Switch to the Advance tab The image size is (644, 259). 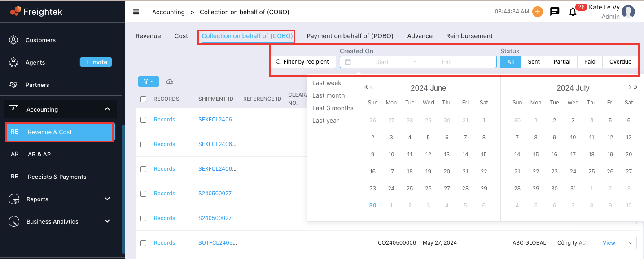click(x=420, y=36)
